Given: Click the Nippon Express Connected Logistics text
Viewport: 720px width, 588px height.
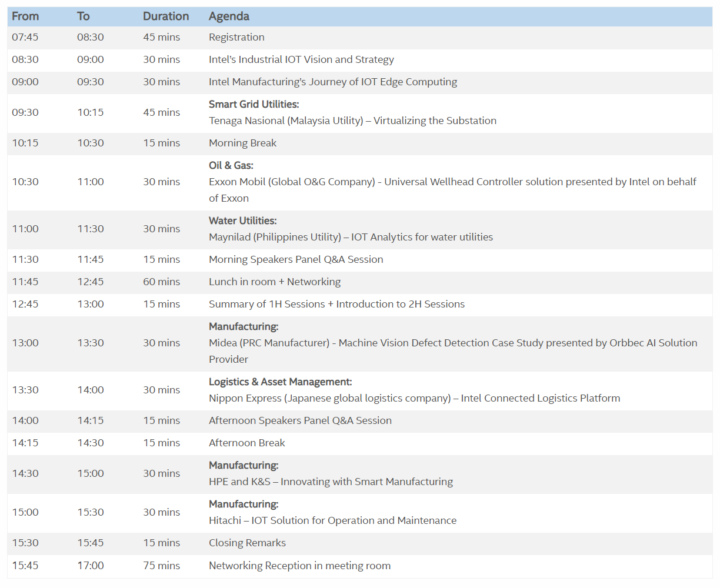Looking at the screenshot, I should (x=414, y=398).
